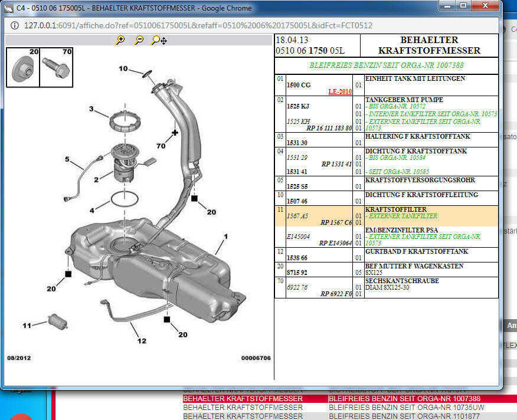Click the HALTERING F KRAFTSTOFFTANK description
Screen dimensions: 517x420
(418, 136)
